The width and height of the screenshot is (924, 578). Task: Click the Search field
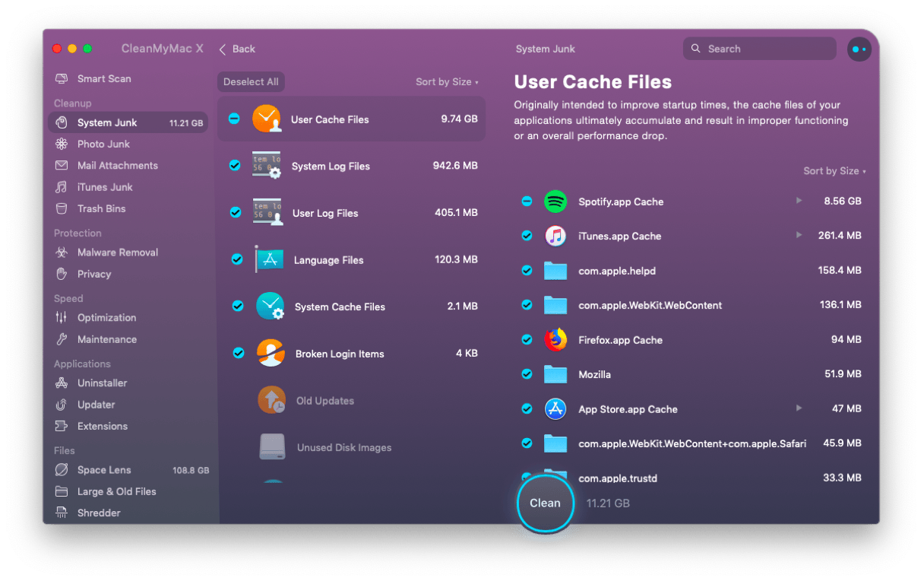click(x=760, y=49)
